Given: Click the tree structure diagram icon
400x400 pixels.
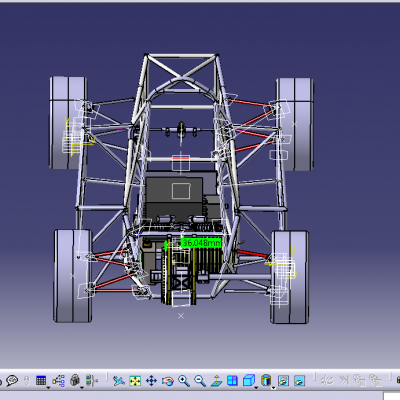Looking at the screenshot, I should [58, 380].
